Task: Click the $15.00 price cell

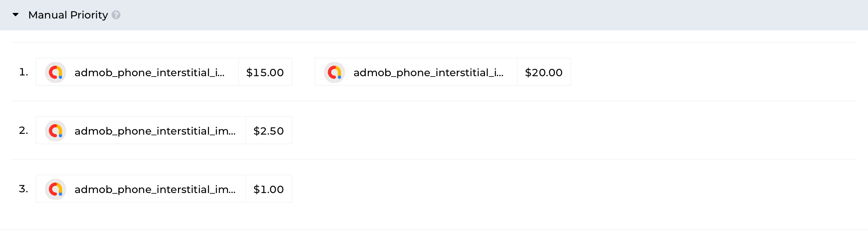Action: tap(265, 72)
